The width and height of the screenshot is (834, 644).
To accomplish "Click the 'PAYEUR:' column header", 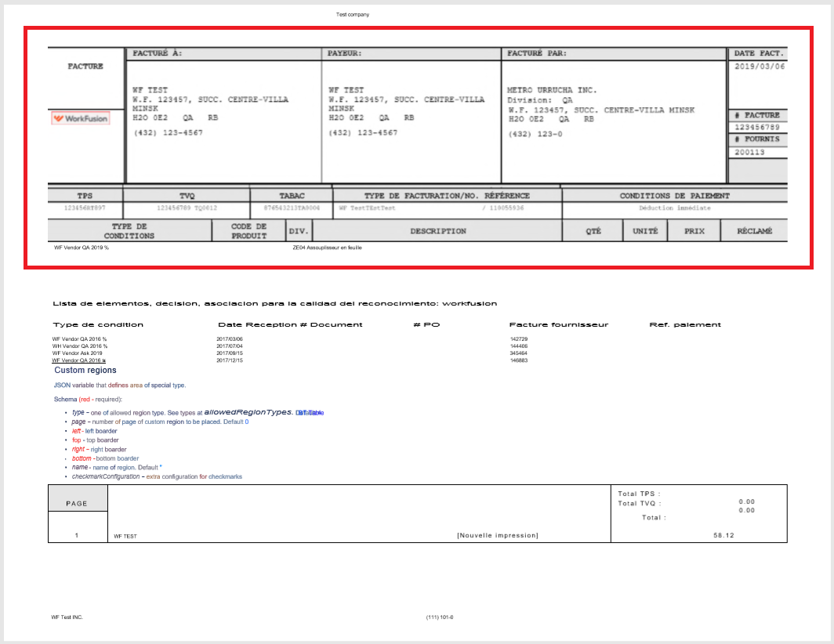I will point(344,53).
